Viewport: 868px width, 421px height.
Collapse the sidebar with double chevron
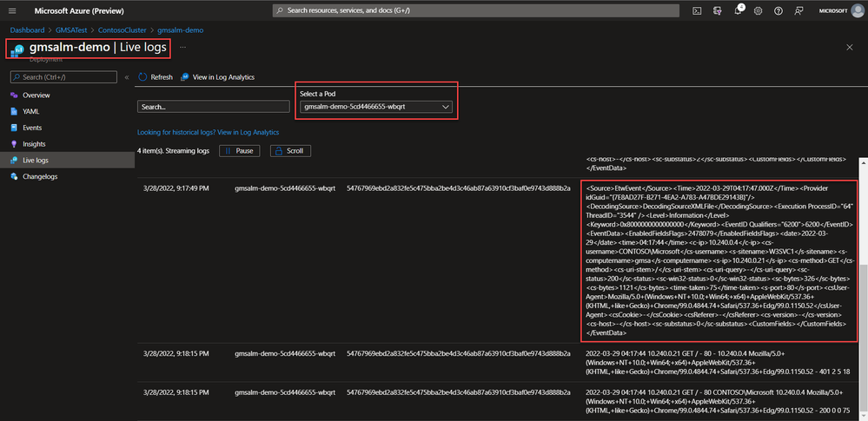(x=126, y=77)
